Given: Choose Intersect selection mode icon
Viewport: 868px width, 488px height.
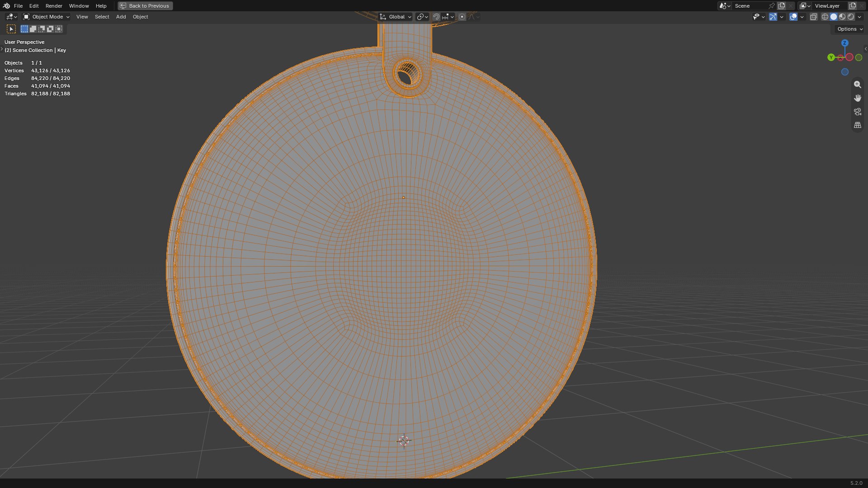Looking at the screenshot, I should coord(59,29).
